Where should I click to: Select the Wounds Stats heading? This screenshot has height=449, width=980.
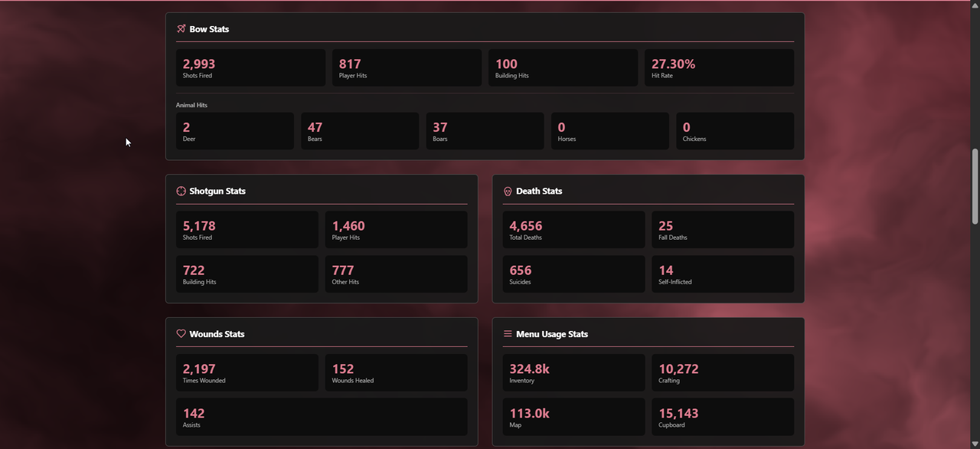tap(217, 334)
